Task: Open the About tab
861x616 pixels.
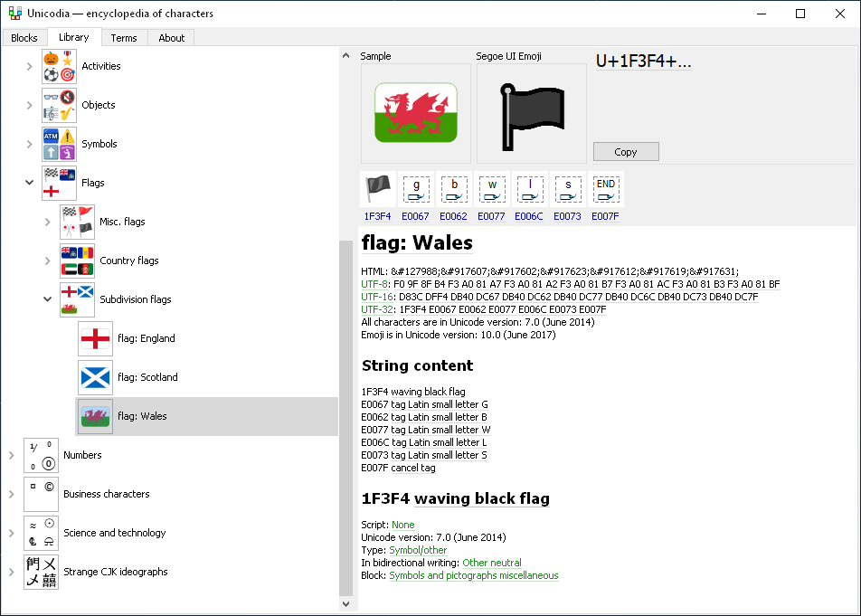Action: 171,38
